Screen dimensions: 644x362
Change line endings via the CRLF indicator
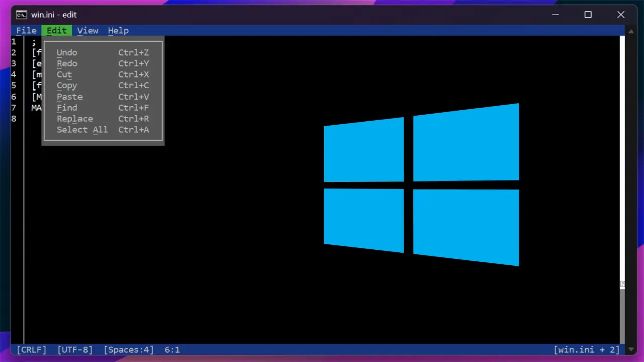pyautogui.click(x=32, y=350)
